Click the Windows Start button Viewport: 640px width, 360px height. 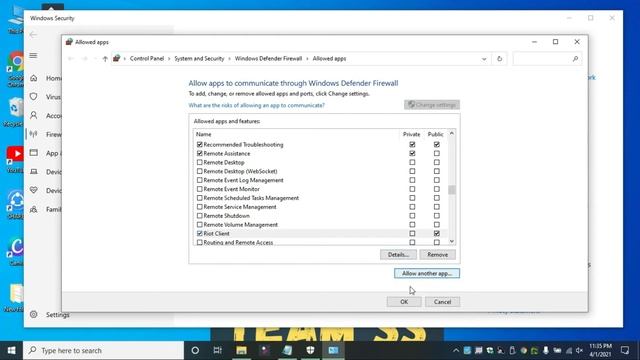[x=11, y=350]
